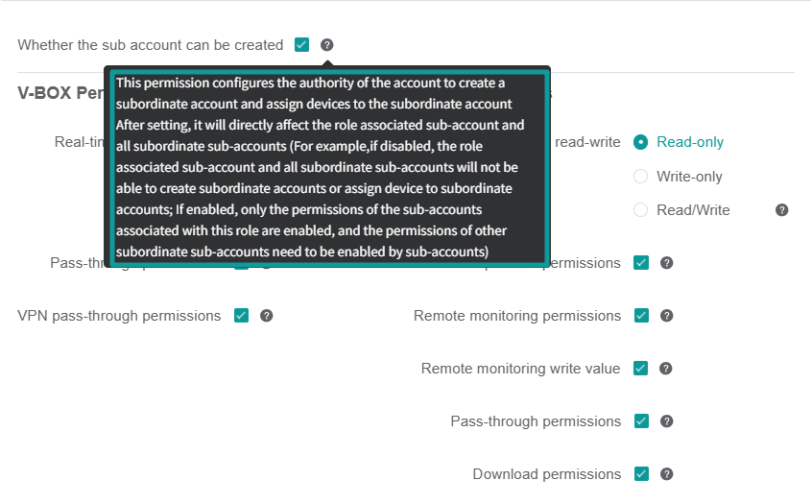Select the Write-only radio option
The image size is (812, 504).
[x=640, y=176]
